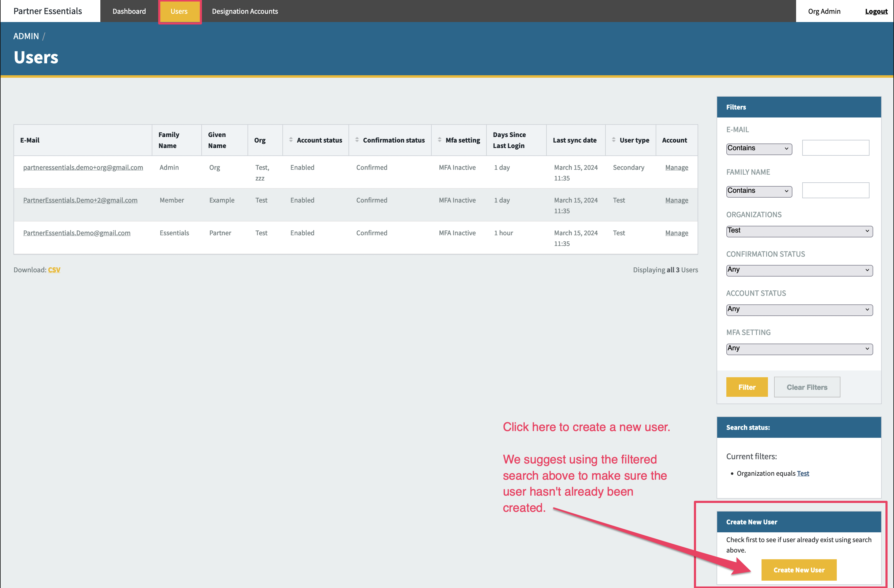Sort by Account status column arrows
This screenshot has height=588, width=894.
(x=291, y=140)
